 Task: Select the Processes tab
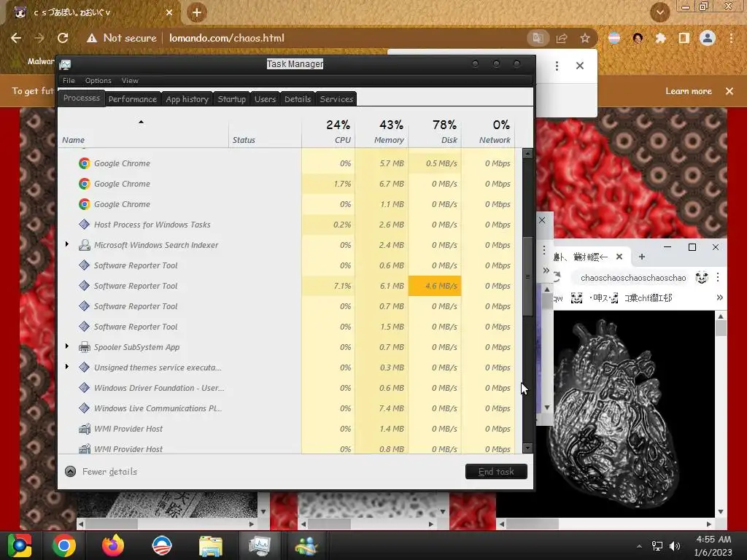(82, 98)
